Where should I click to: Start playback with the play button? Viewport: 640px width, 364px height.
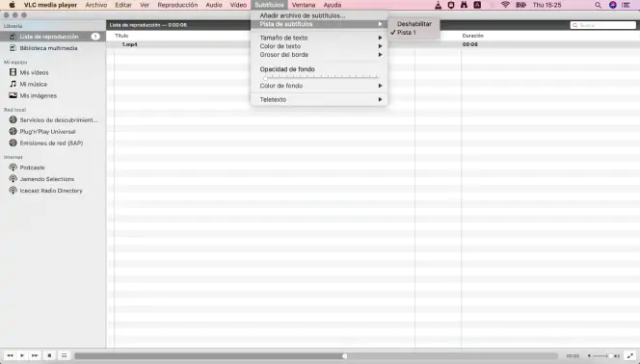coord(22,355)
